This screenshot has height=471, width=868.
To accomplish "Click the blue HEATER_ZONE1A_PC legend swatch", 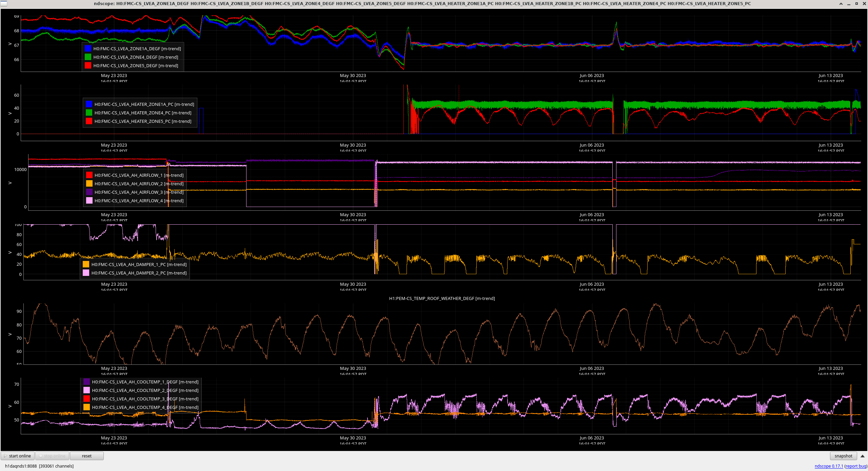I will pyautogui.click(x=89, y=104).
